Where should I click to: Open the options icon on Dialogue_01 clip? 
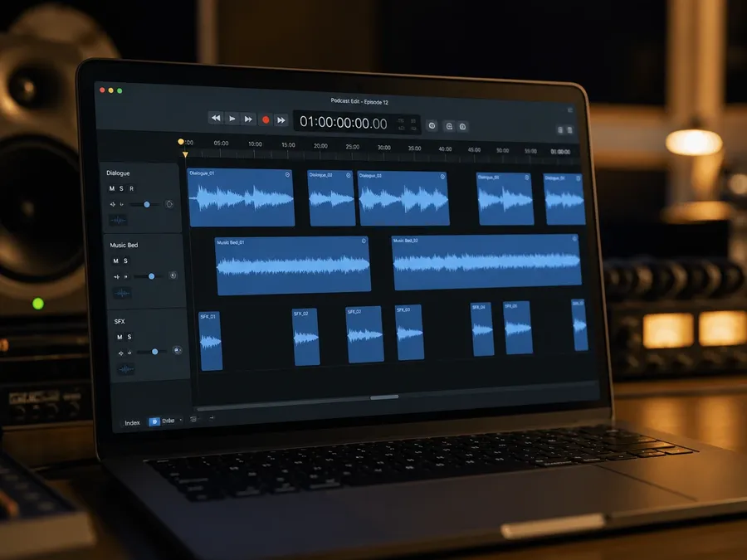pyautogui.click(x=287, y=175)
